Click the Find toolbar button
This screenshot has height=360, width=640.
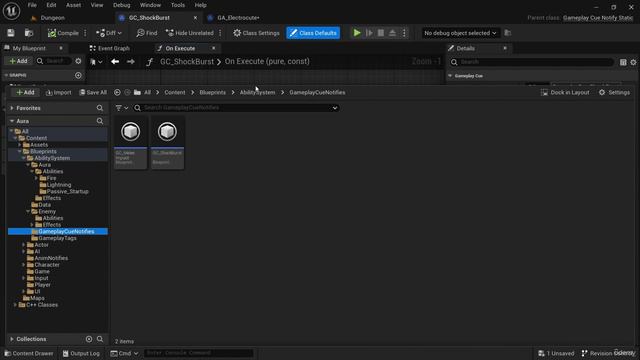point(147,33)
